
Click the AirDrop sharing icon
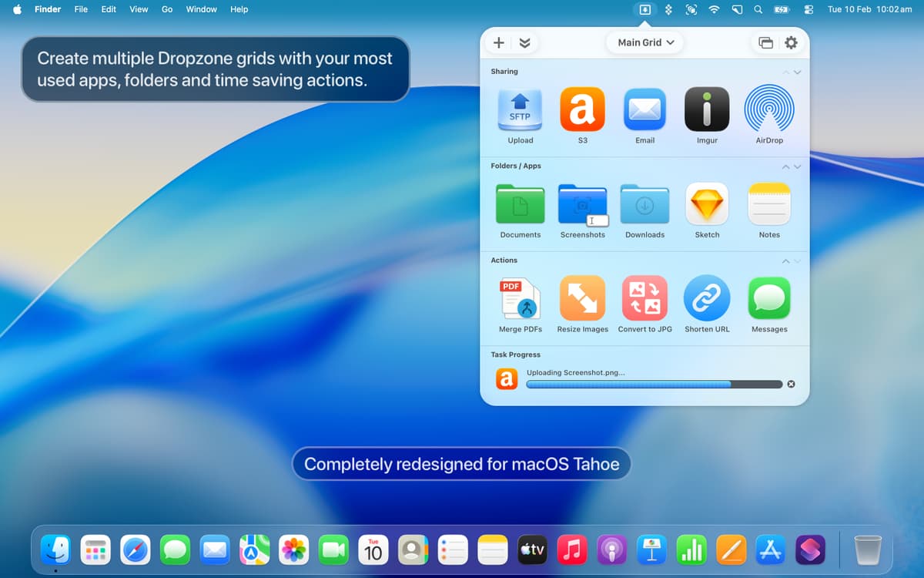[769, 109]
